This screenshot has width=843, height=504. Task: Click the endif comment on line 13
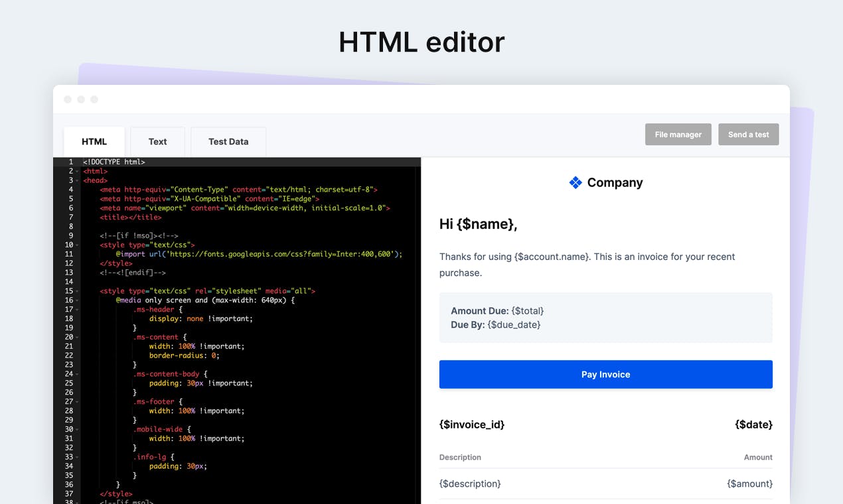coord(133,273)
